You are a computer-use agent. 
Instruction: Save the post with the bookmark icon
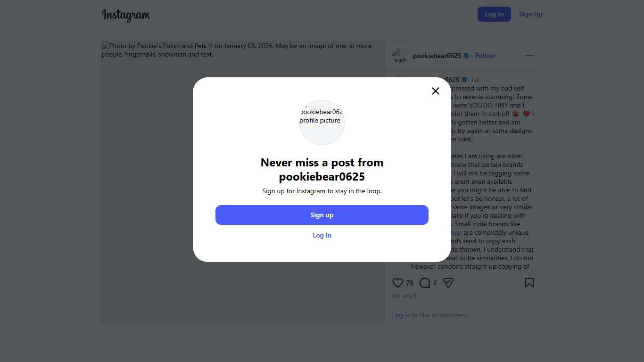pos(529,283)
